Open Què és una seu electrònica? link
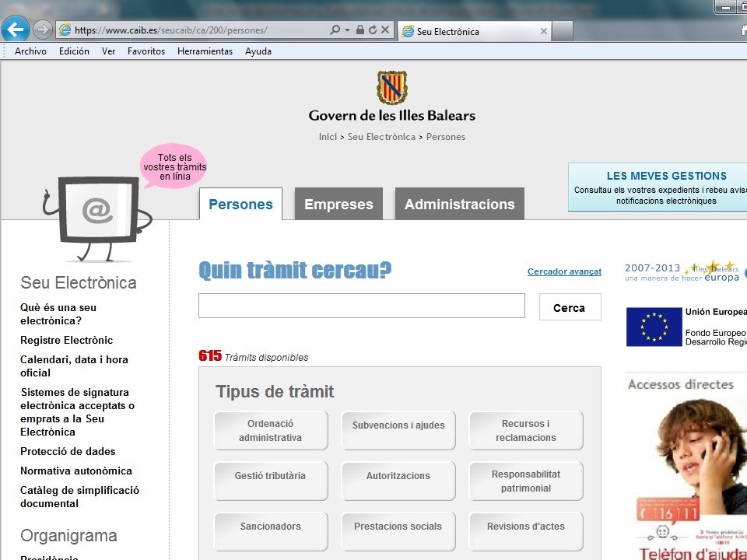The width and height of the screenshot is (747, 560). pos(58,314)
